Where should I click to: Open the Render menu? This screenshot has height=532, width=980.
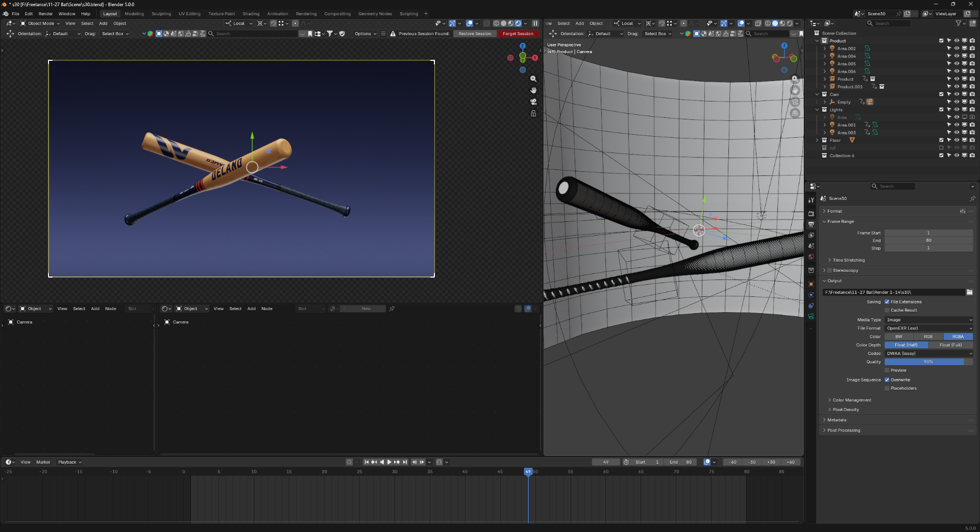tap(45, 14)
